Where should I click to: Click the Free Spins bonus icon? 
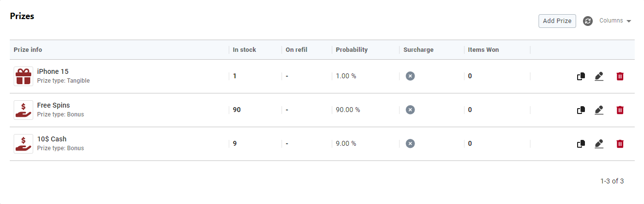click(x=23, y=110)
